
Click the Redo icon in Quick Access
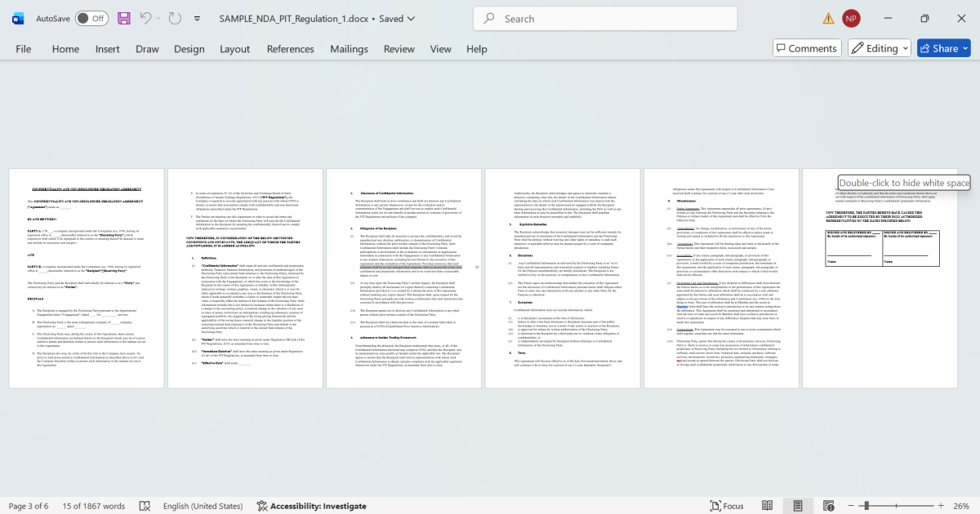click(173, 18)
